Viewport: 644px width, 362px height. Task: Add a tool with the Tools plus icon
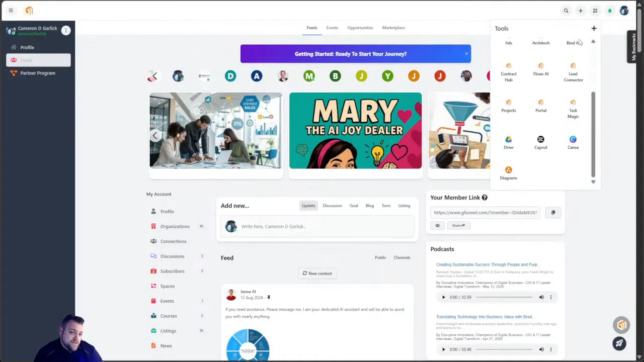coord(594,29)
